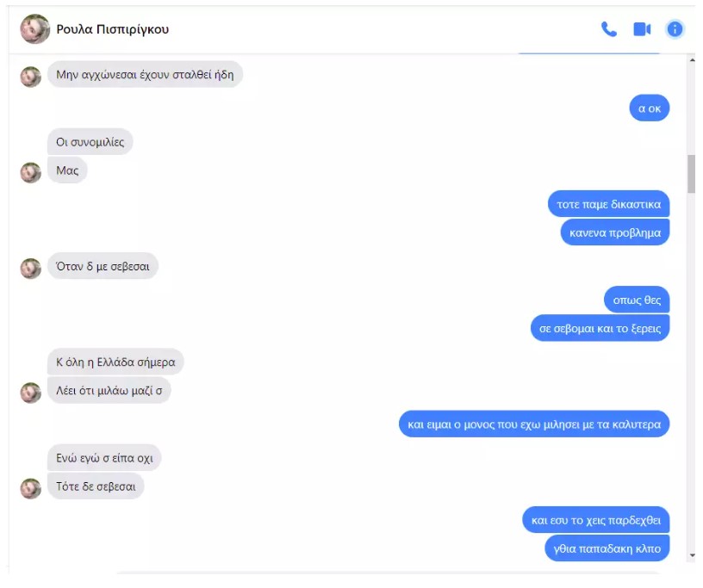Click the 'Κ όλη η Ελλάδα σήμερα' message
703x588 pixels.
pos(115,362)
